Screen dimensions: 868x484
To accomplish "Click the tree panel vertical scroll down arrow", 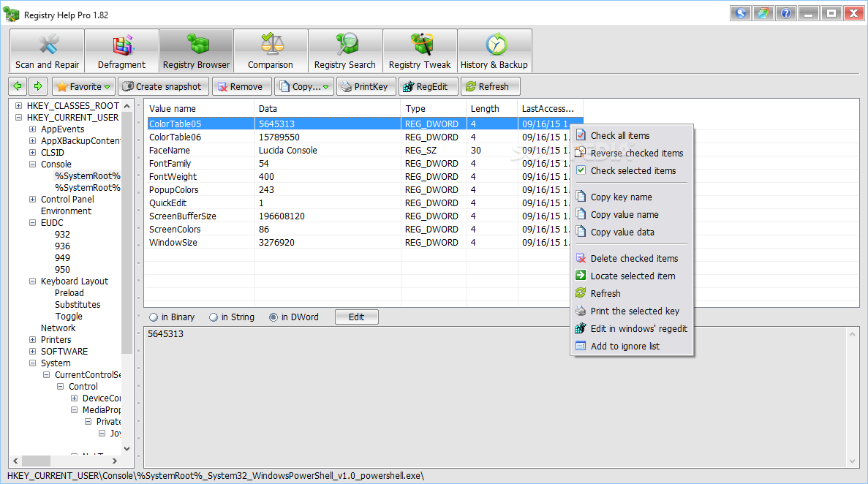I will (127, 449).
